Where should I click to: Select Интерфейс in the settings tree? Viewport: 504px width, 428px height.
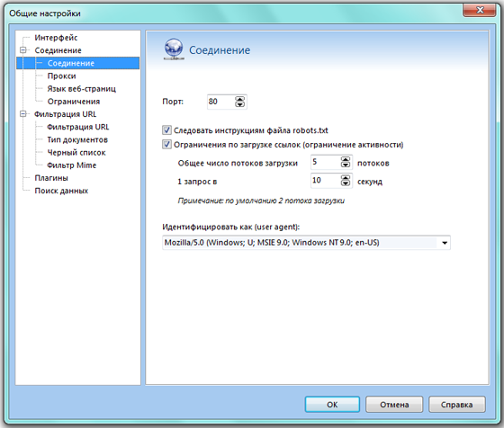point(56,38)
